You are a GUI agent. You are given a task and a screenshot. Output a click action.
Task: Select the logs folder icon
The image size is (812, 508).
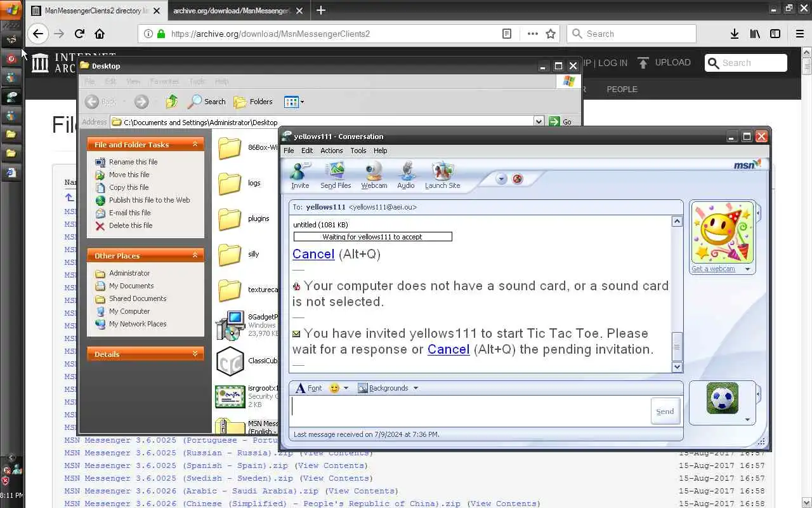coord(230,183)
